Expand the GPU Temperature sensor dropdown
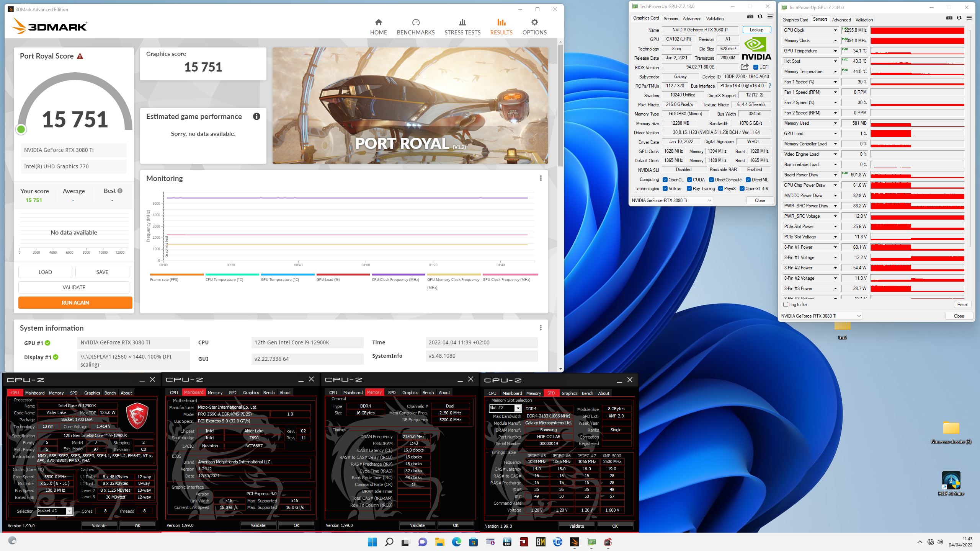The image size is (980, 551). coord(835,51)
